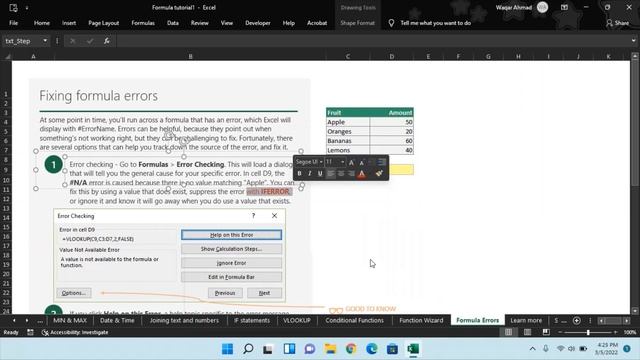The image size is (640, 360).
Task: Click the Bold button in mini toolbar
Action: [299, 174]
